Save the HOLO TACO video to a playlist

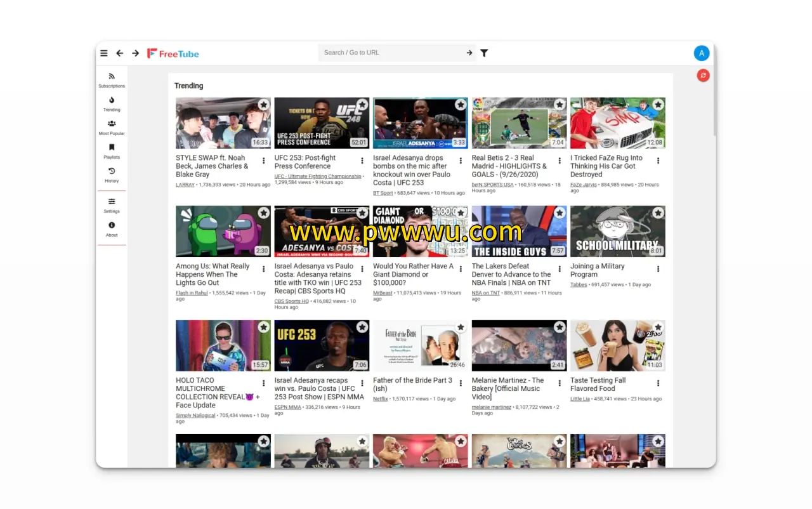pyautogui.click(x=263, y=327)
